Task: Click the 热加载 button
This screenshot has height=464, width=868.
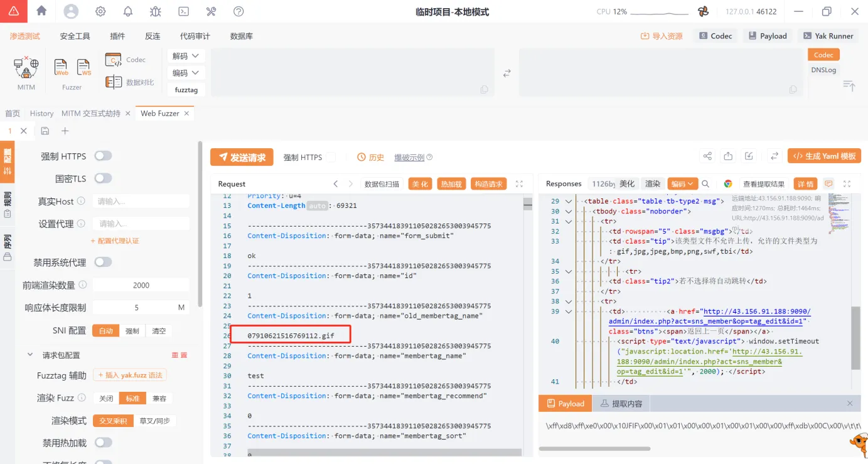Action: click(x=451, y=184)
